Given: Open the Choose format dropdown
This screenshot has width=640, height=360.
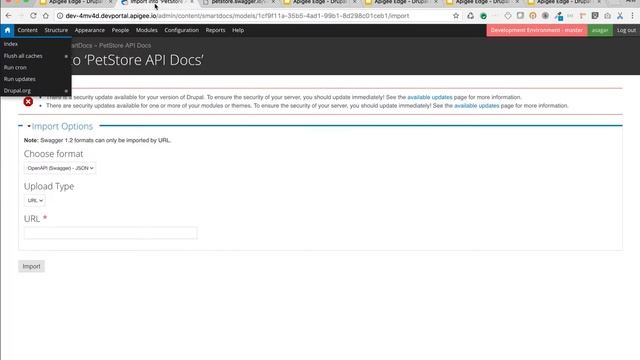Looking at the screenshot, I should 60,168.
